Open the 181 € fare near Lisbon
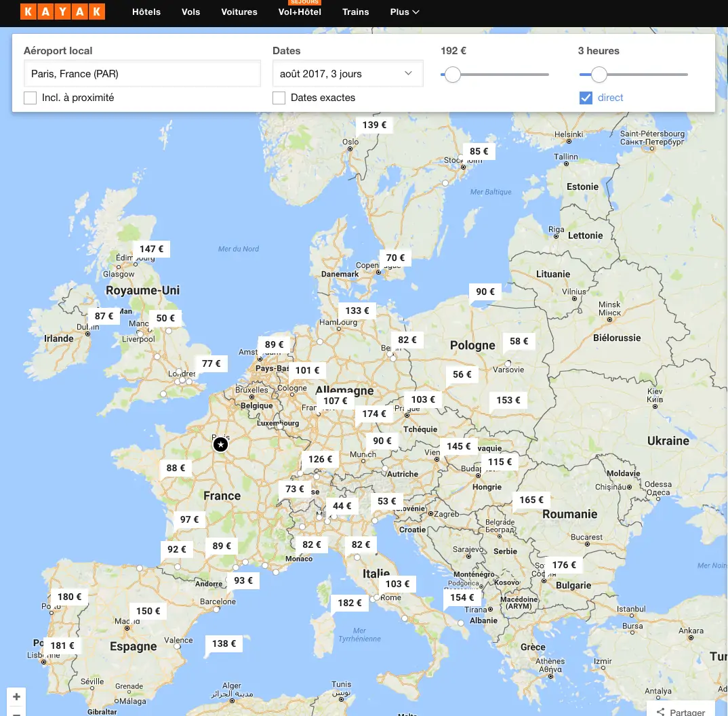This screenshot has height=716, width=728. 62,645
